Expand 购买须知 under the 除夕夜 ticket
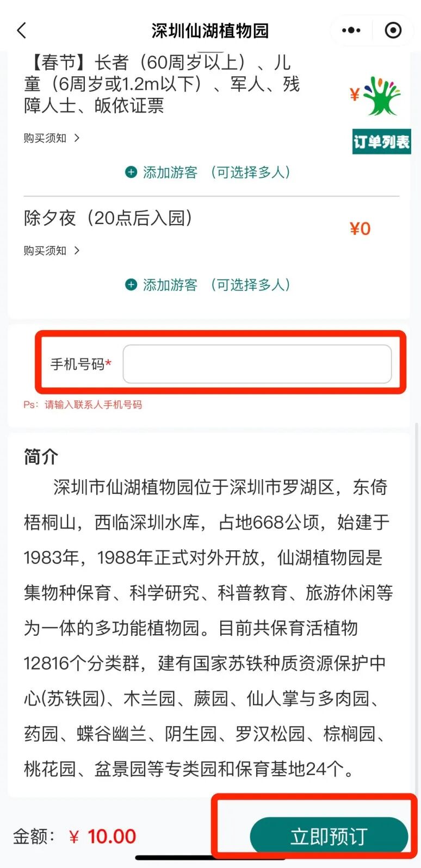The width and height of the screenshot is (421, 868). (x=52, y=251)
